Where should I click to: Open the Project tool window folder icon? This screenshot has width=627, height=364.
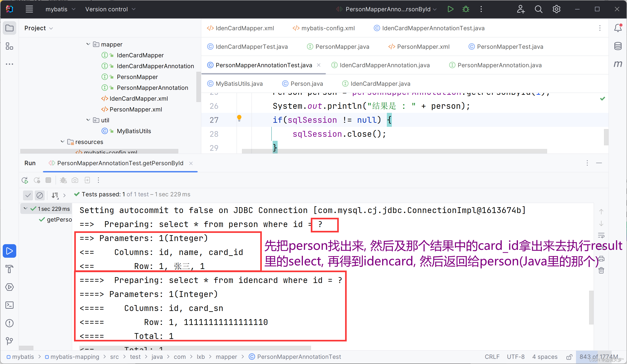[9, 28]
